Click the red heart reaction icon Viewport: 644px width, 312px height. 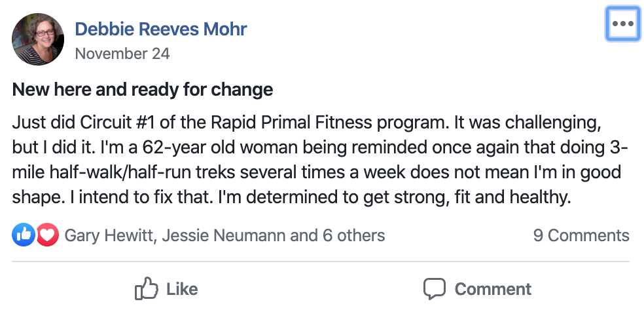pyautogui.click(x=47, y=235)
